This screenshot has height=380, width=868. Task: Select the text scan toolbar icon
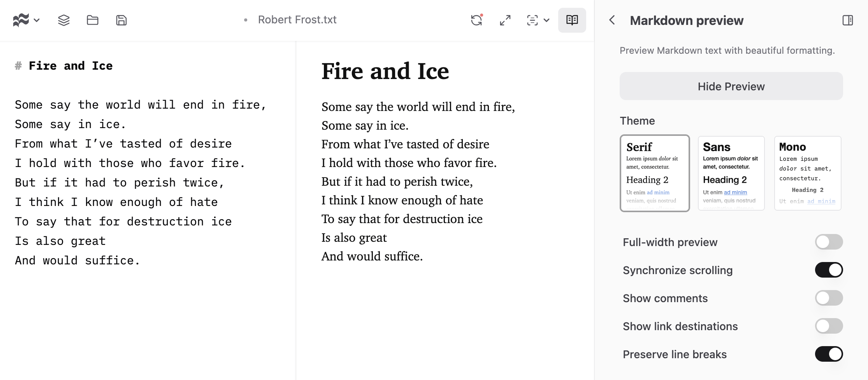(x=532, y=20)
